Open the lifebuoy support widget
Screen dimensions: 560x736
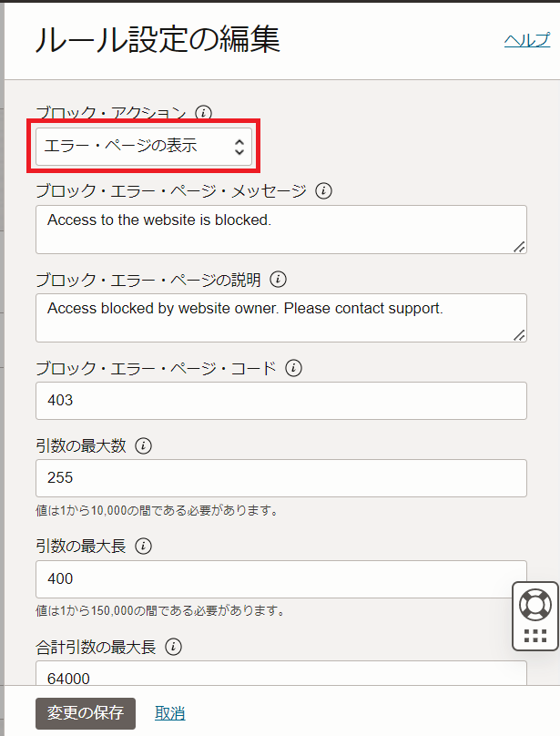click(535, 604)
